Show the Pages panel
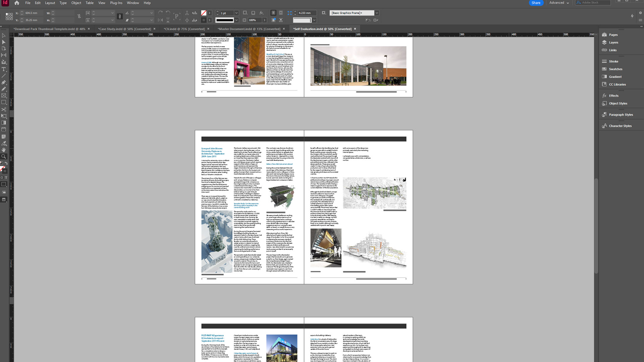Viewport: 644px width, 362px height. coord(613,35)
